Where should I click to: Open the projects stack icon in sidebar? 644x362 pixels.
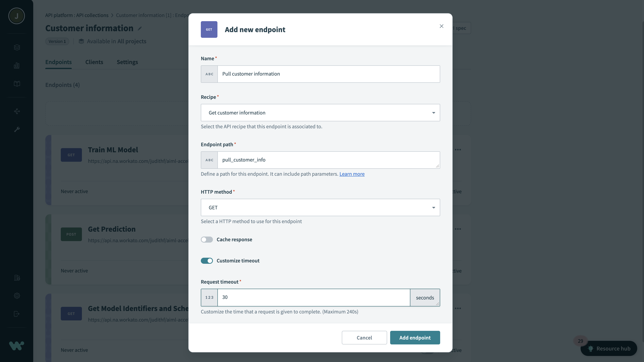coord(17,47)
